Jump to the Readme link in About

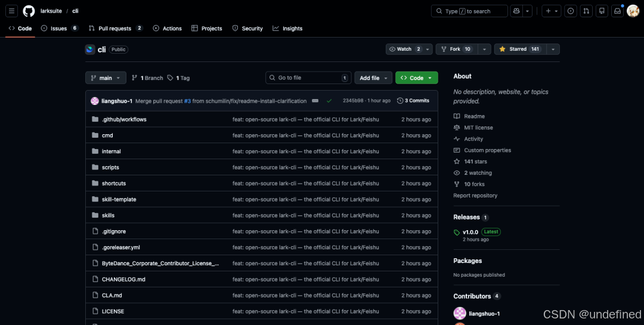(x=469, y=116)
